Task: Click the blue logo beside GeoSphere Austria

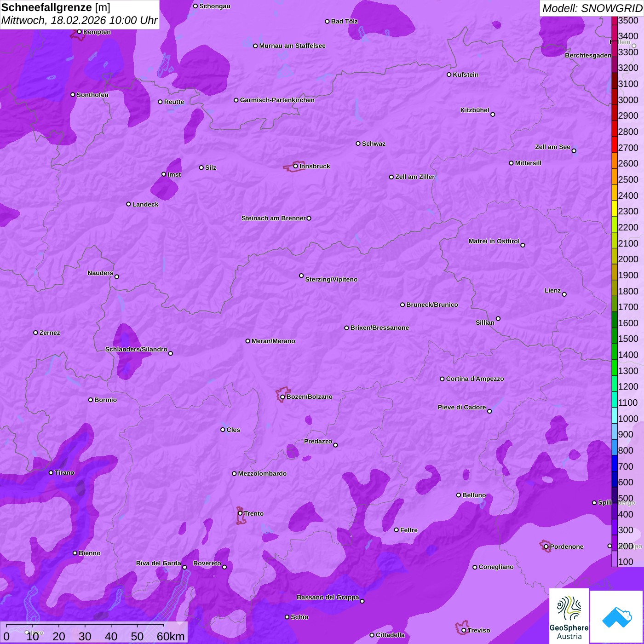Action: tap(616, 616)
